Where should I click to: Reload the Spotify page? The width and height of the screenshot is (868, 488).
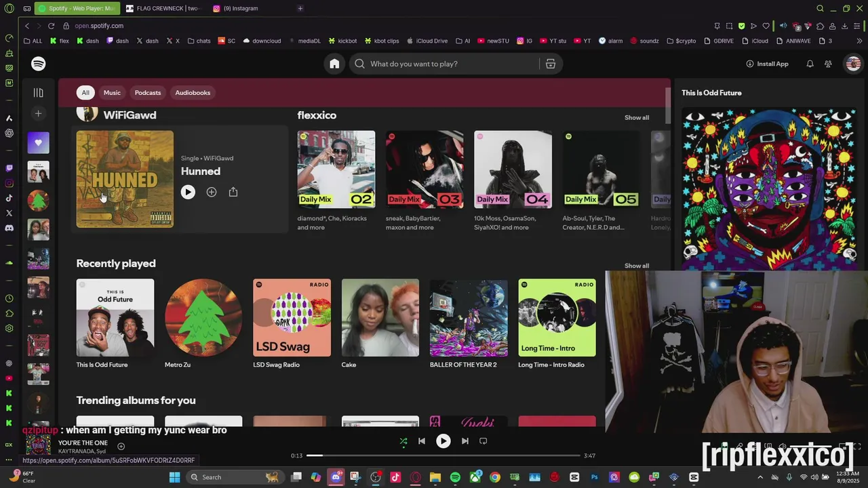pos(51,26)
